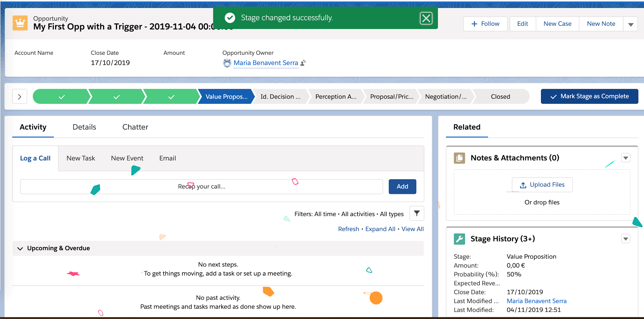Click the Stage History wrench icon

pos(460,239)
